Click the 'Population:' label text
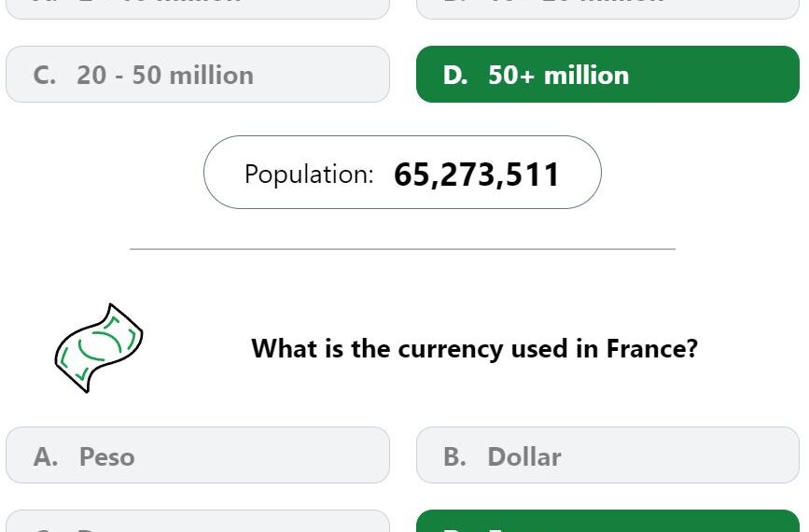Viewport: 809px width, 532px height. [309, 175]
